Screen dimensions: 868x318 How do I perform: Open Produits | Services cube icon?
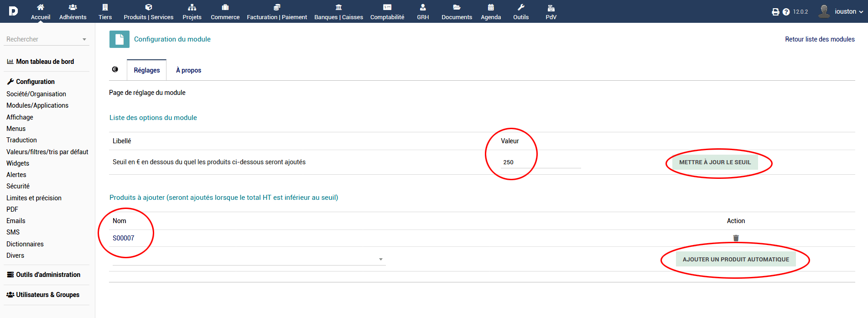point(148,7)
